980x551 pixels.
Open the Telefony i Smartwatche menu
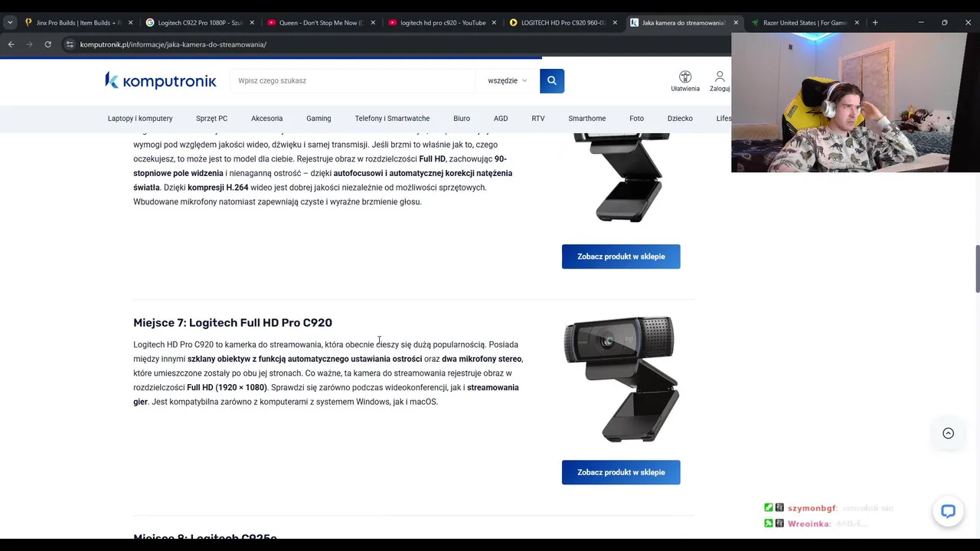point(392,119)
